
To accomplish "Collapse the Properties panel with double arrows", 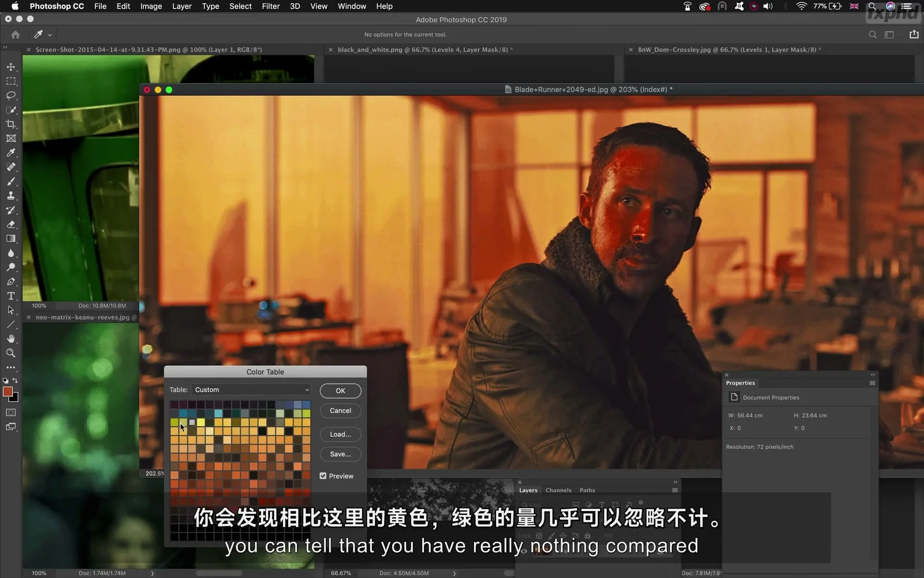I will (873, 375).
